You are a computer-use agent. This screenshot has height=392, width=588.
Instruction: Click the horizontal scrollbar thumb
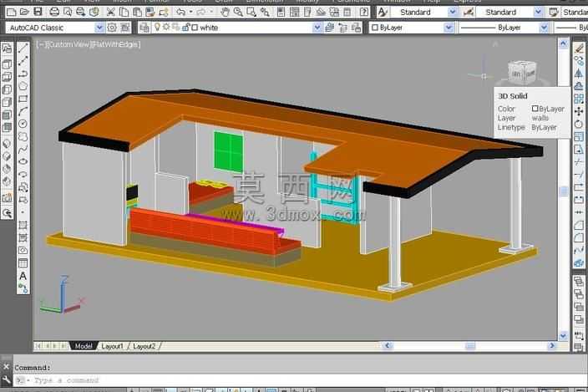coord(470,346)
